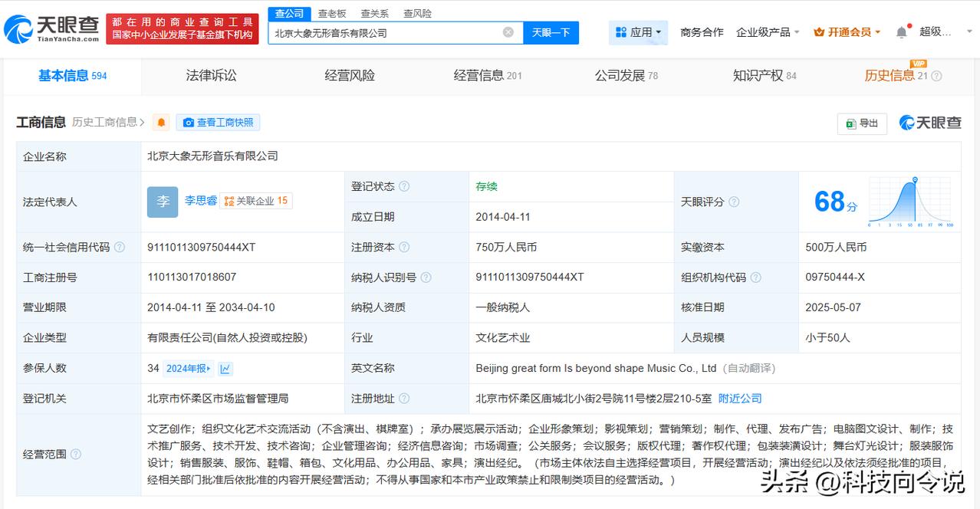Click the help icon beside 经营范围
This screenshot has height=509, width=980.
tap(76, 454)
